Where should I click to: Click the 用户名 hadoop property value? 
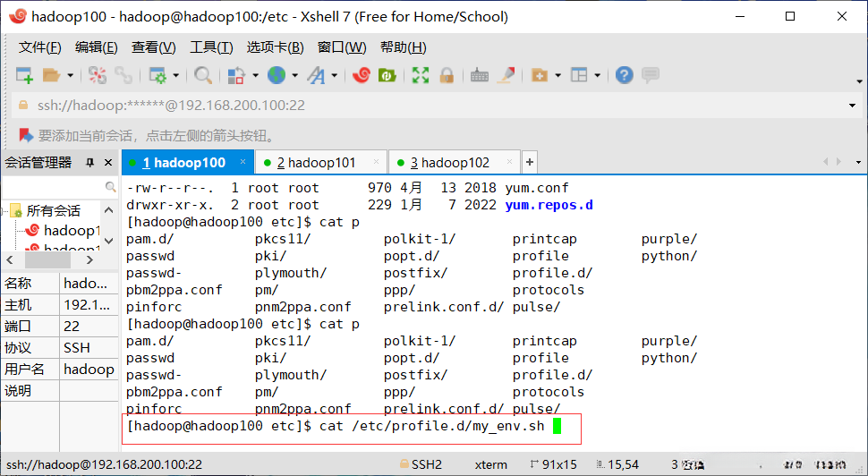[x=89, y=370]
